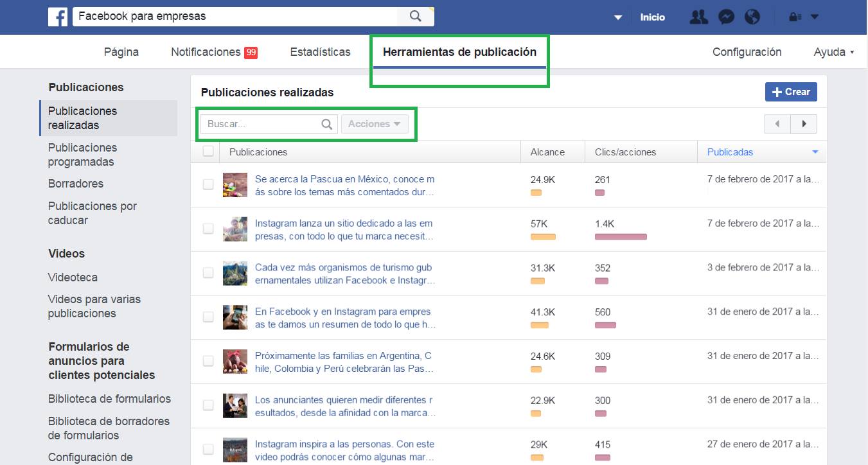Viewport: 868px width, 465px height.
Task: Click the 560 clicks value
Action: 603,312
